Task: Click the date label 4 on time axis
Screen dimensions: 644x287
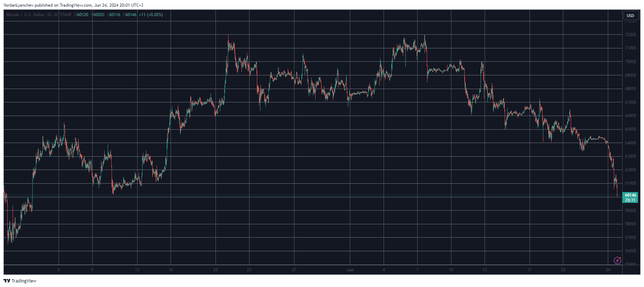Action: (x=384, y=270)
